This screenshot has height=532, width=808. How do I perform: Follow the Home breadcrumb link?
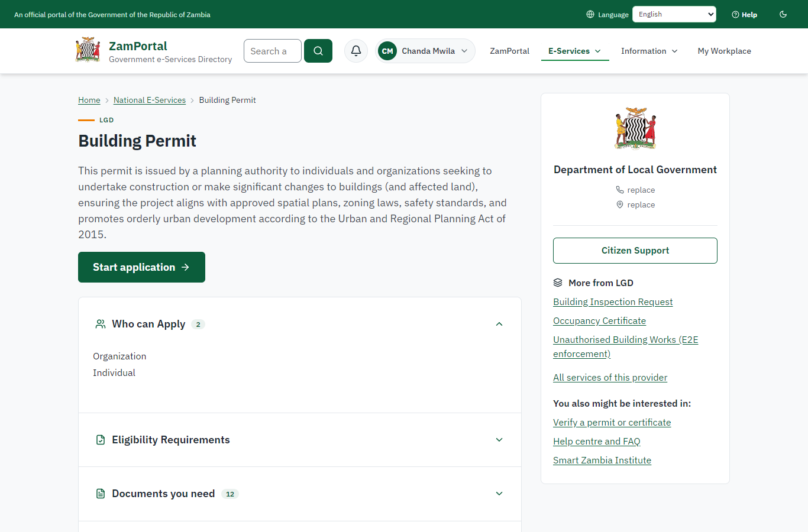pos(89,100)
